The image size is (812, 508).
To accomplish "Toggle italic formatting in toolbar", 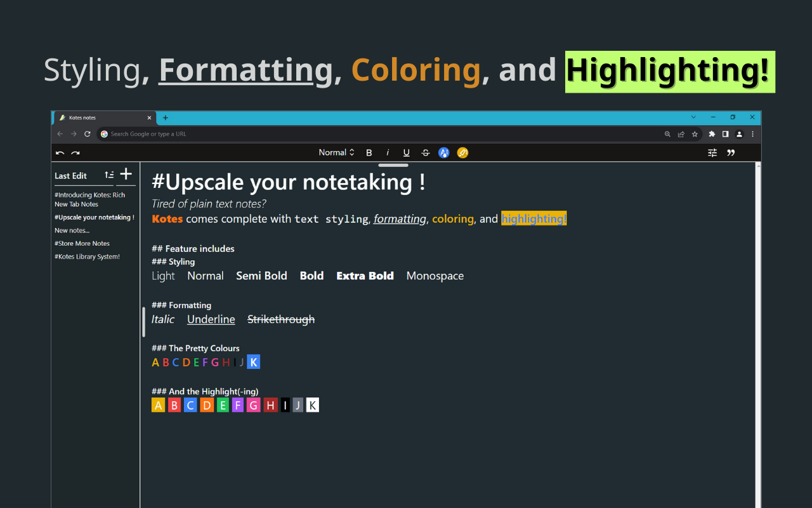I will click(x=388, y=153).
